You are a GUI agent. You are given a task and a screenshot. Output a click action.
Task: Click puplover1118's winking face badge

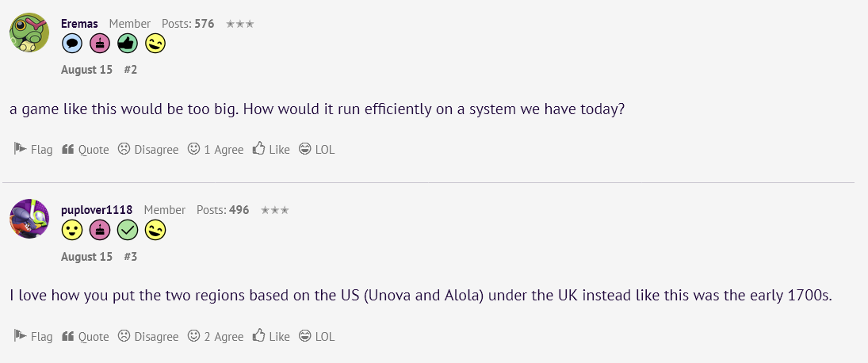[155, 230]
